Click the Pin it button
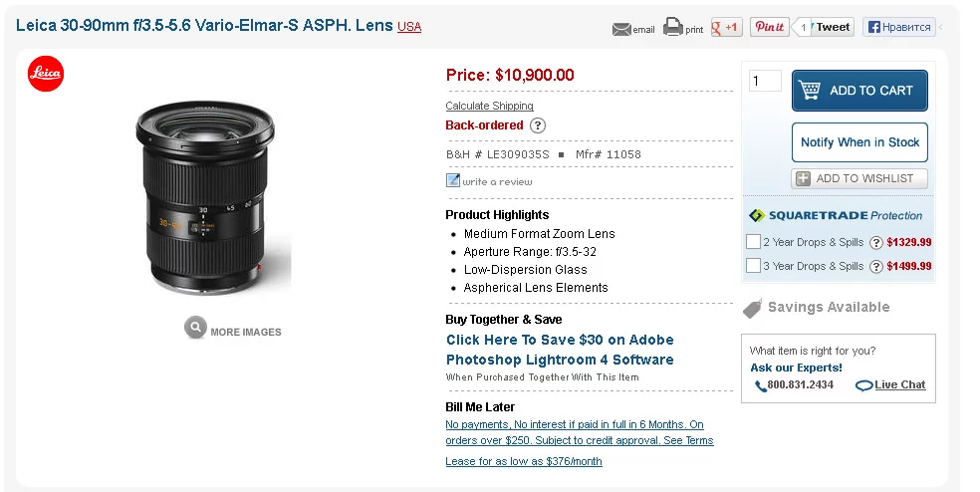Viewport: 980px width, 492px height. click(x=769, y=28)
